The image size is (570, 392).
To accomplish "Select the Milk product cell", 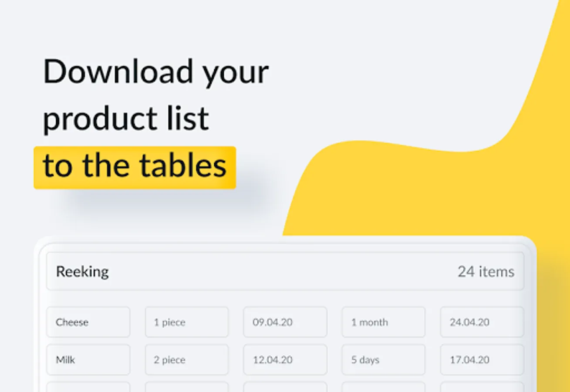I will [x=88, y=360].
